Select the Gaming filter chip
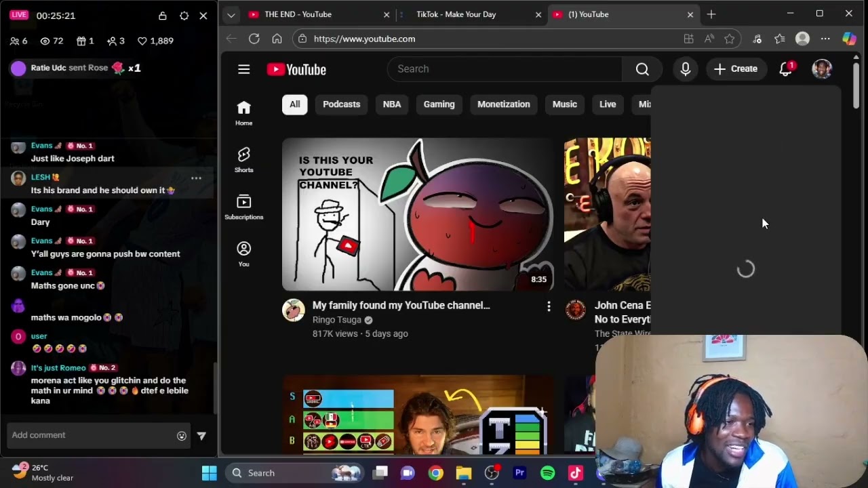Screen dimensions: 868x488 coord(439,104)
